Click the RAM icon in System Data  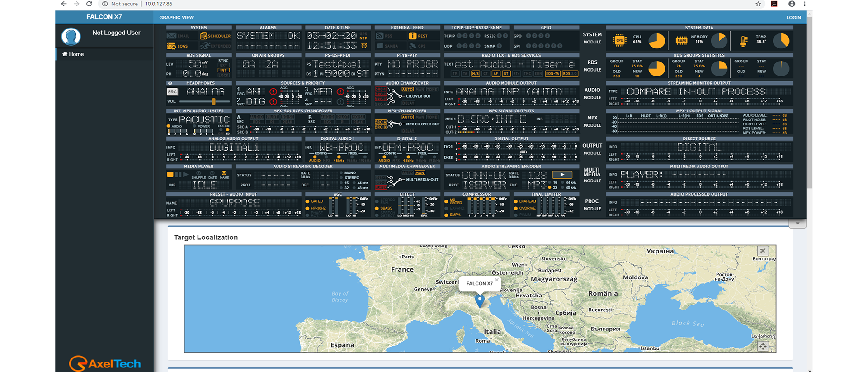(x=681, y=41)
